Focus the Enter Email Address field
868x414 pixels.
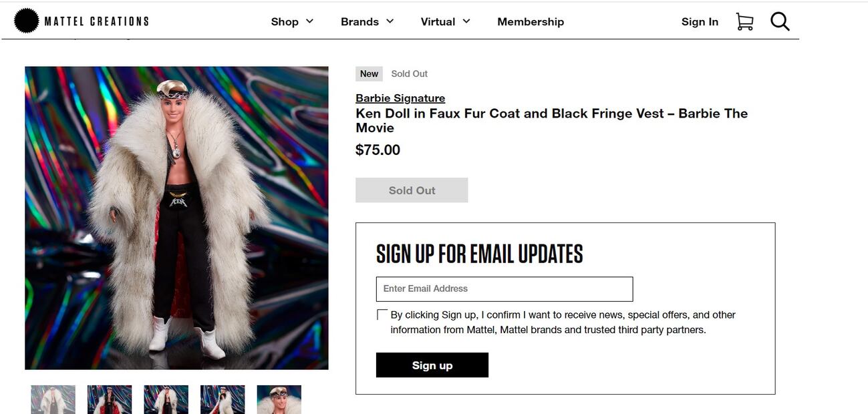click(504, 289)
